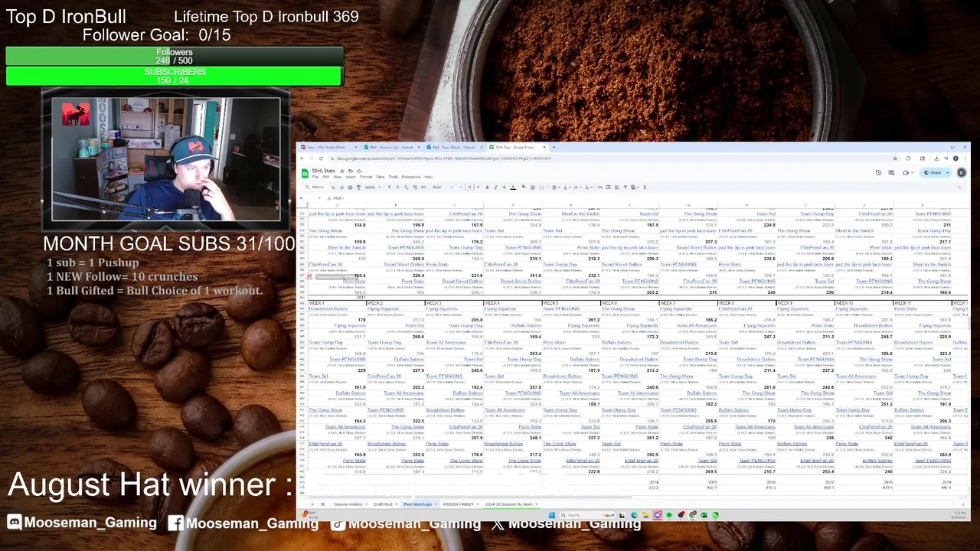Format selection as percent
Screen dimensions: 980x551
pyautogui.click(x=397, y=187)
